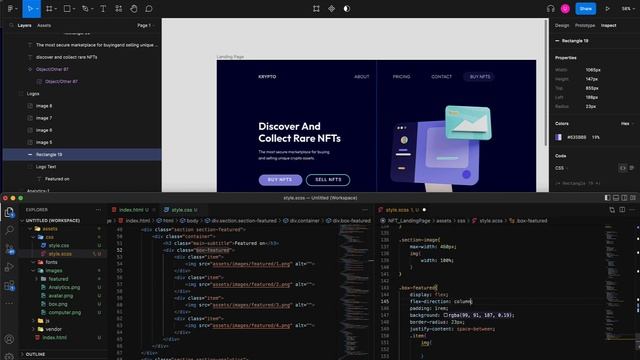Switch to the Assets tab in Figma
Screen dimensions: 640x360
(x=44, y=25)
